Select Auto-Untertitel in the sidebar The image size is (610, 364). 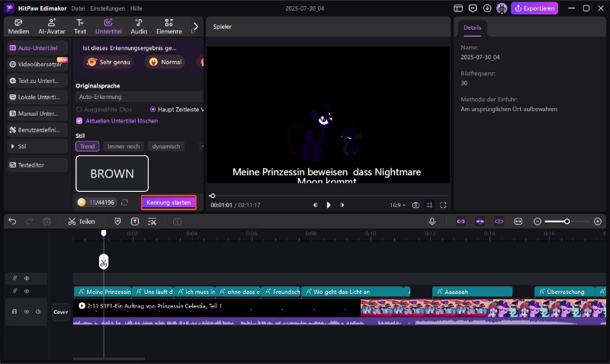pyautogui.click(x=37, y=48)
